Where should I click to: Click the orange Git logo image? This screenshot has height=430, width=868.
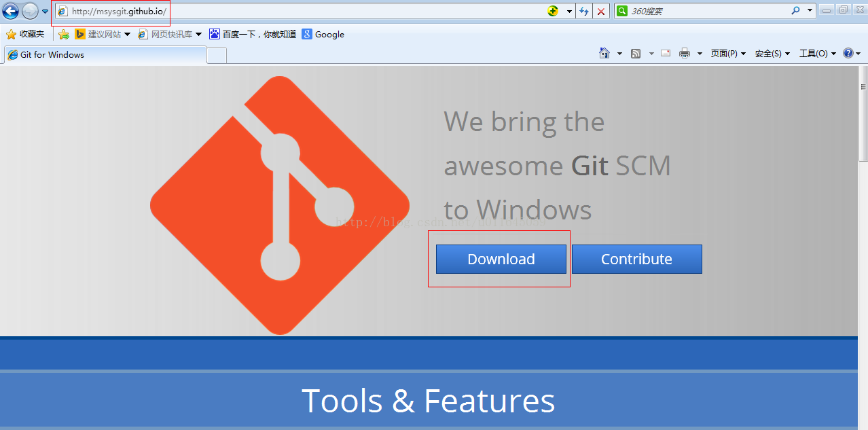[x=279, y=205]
